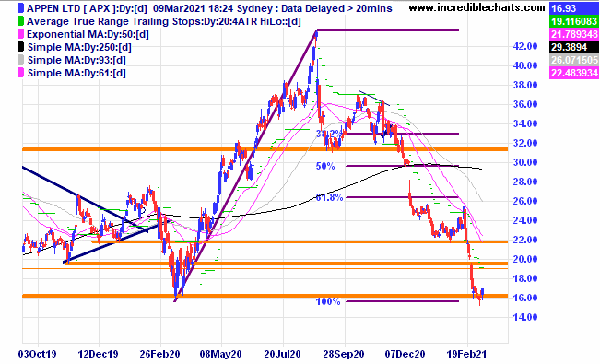Viewport: 600px width, 364px height.
Task: Click the 26Feb20 date axis label
Action: (159, 354)
